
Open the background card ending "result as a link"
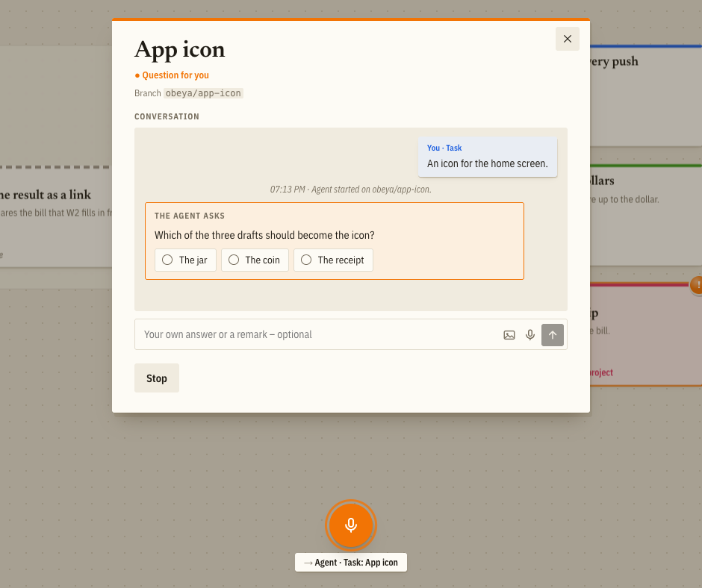click(55, 217)
